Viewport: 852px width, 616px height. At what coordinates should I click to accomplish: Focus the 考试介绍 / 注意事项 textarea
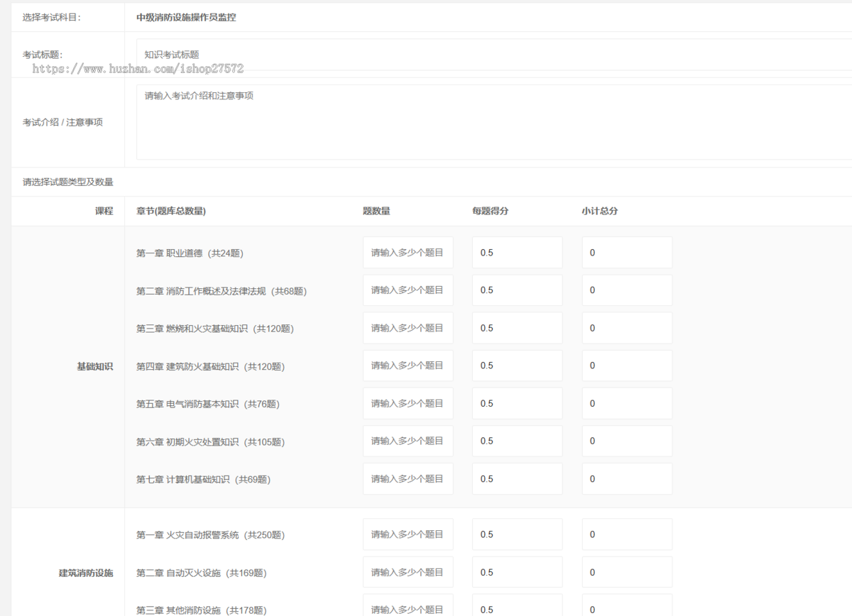(x=494, y=122)
